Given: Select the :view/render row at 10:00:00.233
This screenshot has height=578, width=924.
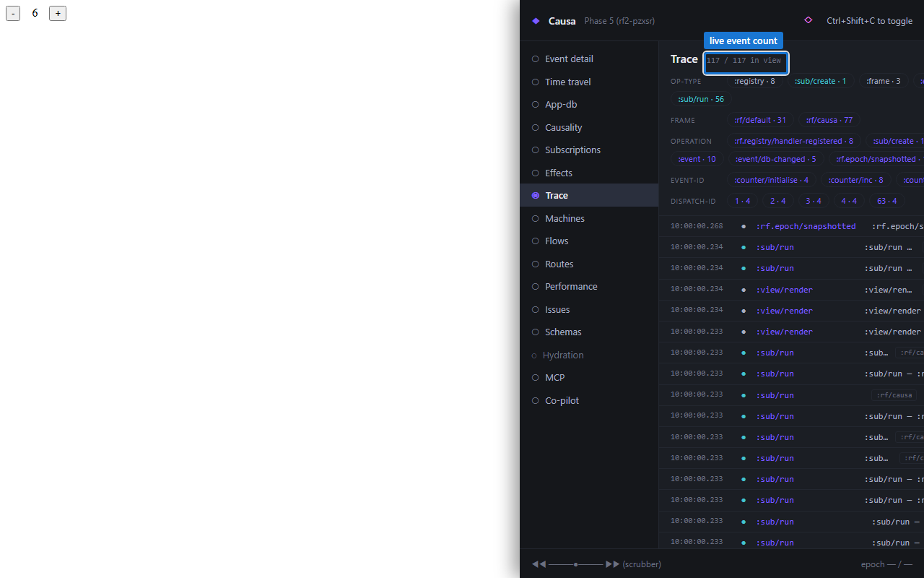Looking at the screenshot, I should tap(791, 332).
